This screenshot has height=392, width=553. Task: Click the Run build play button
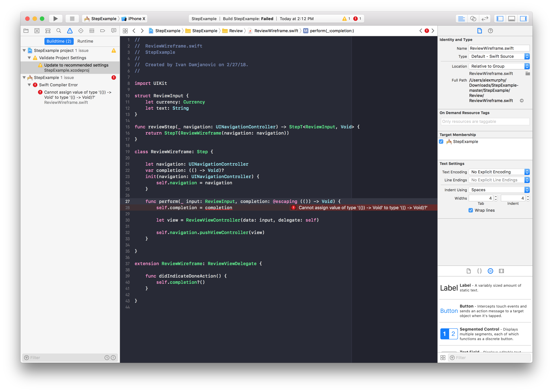click(x=56, y=19)
